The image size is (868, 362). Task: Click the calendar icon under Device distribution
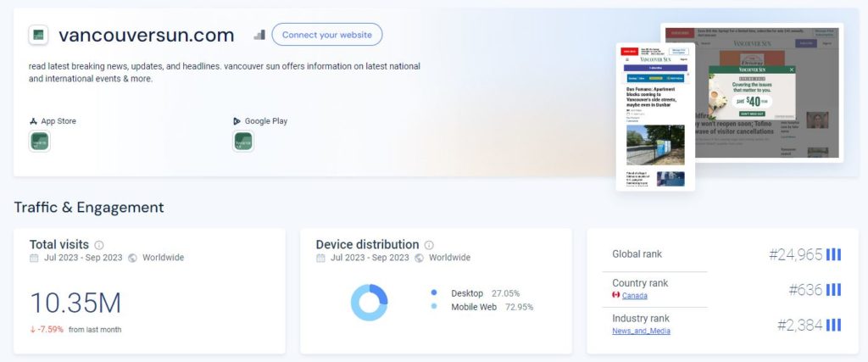(320, 258)
